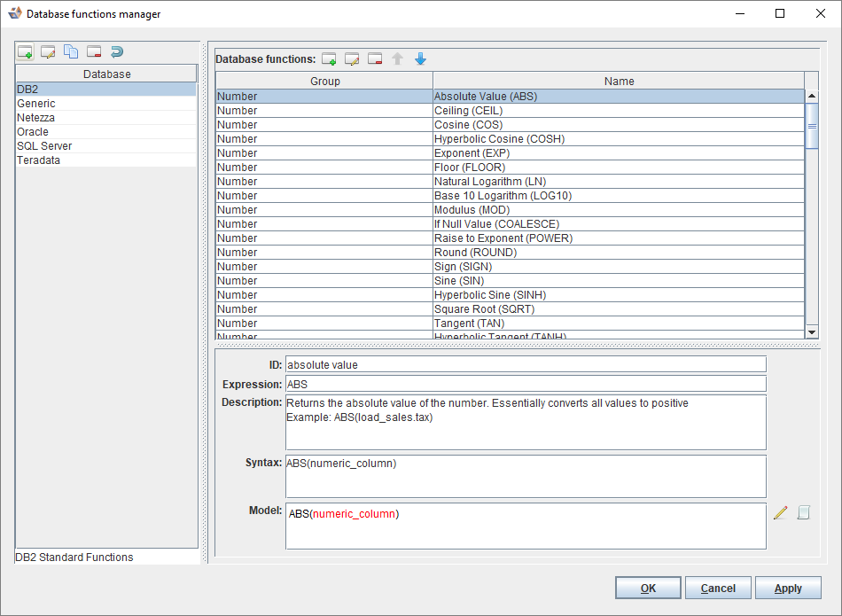Click the Name column header
The height and width of the screenshot is (616, 842).
point(619,82)
